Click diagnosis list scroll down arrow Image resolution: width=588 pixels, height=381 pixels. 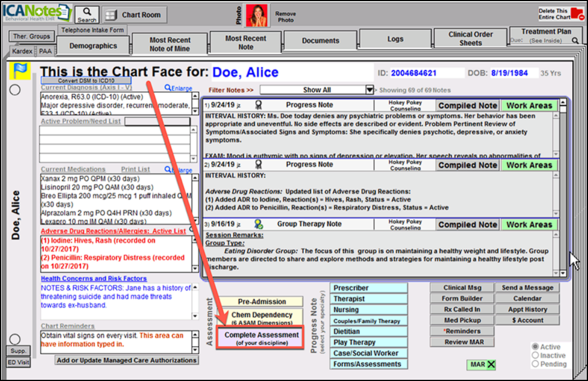(195, 111)
